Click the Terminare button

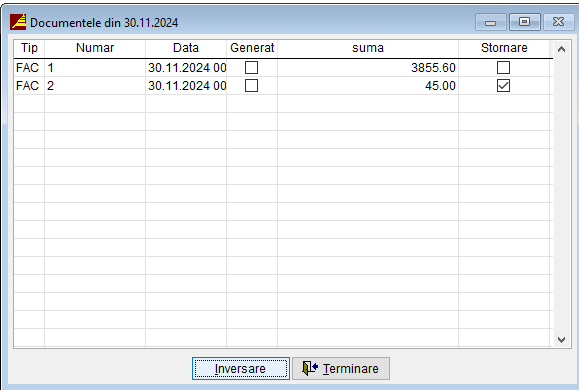(341, 368)
